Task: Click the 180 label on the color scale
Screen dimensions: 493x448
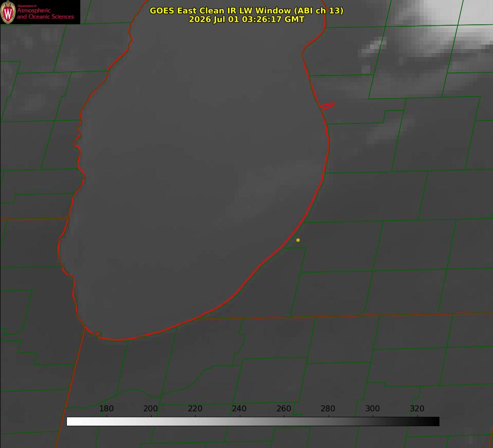Action: (106, 408)
